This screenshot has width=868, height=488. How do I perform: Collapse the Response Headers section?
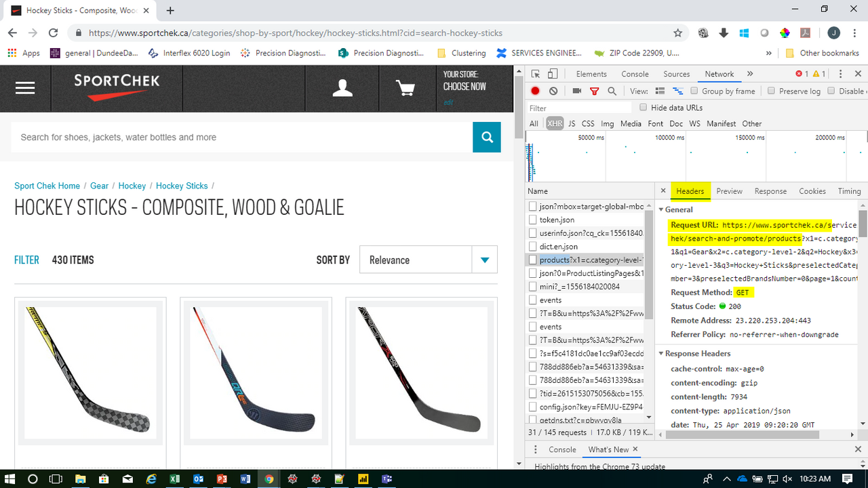pyautogui.click(x=662, y=353)
